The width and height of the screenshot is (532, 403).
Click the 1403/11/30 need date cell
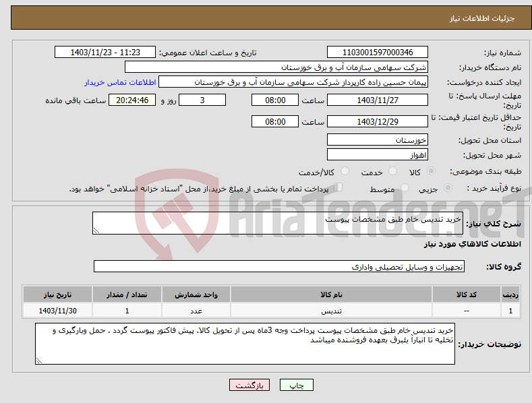point(58,311)
